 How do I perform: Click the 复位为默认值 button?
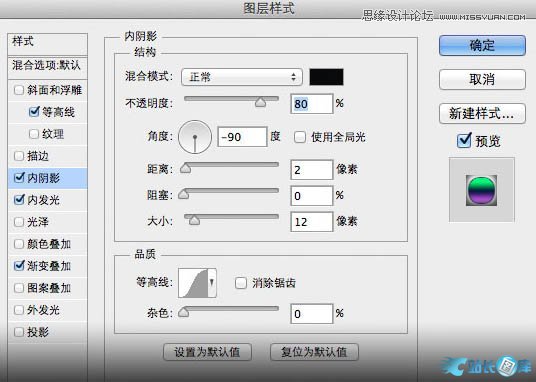[314, 352]
